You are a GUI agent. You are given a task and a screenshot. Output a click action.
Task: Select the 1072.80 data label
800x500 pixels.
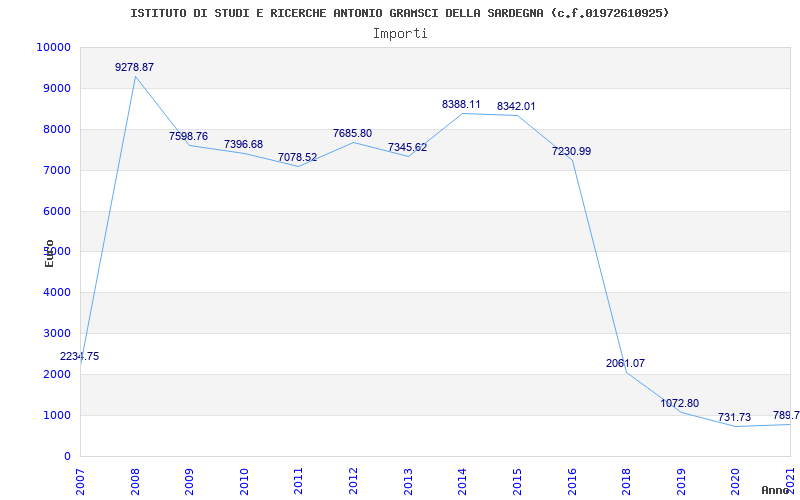tap(680, 403)
